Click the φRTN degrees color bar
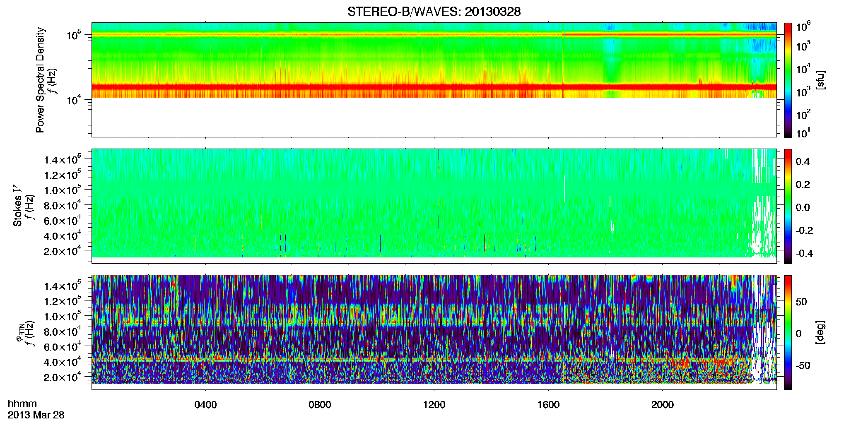 pyautogui.click(x=788, y=332)
